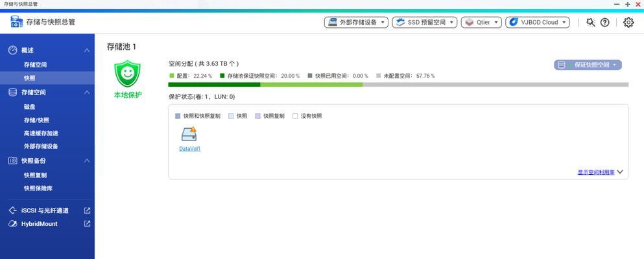Viewport: 644px width, 259px height.
Task: Click the 快照复制 legend box
Action: [257, 117]
